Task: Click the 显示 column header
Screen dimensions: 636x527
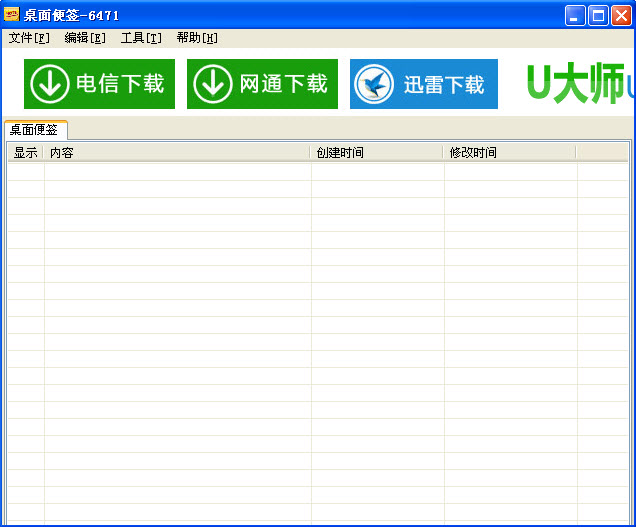Action: 25,153
